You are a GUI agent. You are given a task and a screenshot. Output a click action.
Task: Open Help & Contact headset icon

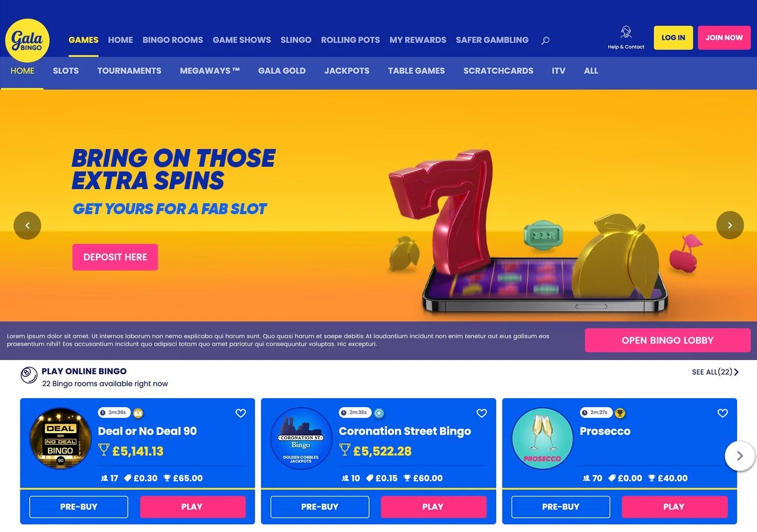[x=626, y=32]
